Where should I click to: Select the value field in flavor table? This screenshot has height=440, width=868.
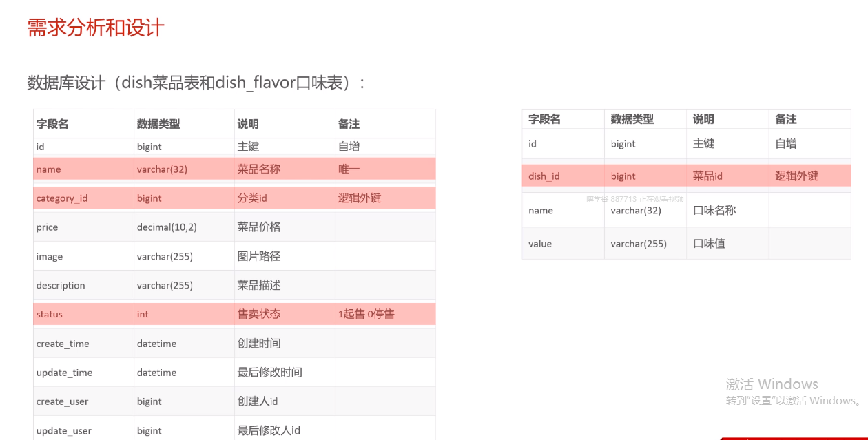pyautogui.click(x=540, y=244)
